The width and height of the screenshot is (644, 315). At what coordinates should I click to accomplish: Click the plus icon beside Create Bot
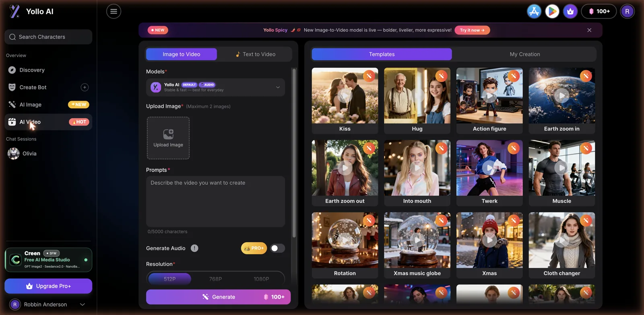pos(85,87)
